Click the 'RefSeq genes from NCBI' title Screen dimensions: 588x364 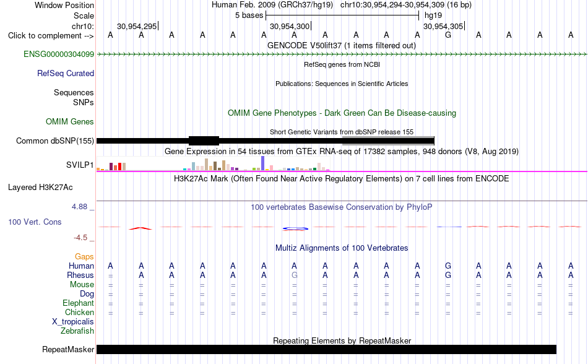click(342, 64)
